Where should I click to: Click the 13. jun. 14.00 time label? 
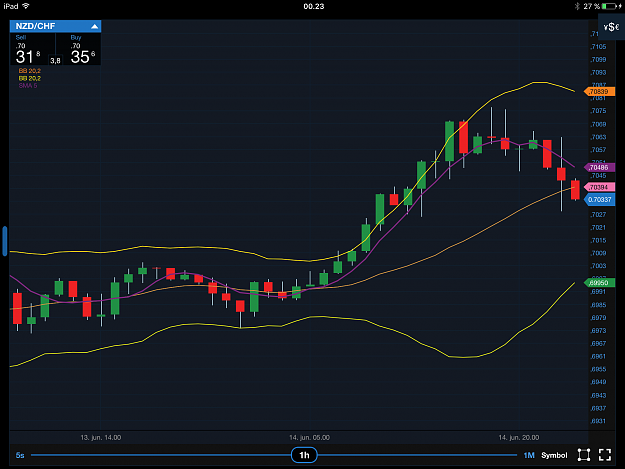pyautogui.click(x=101, y=438)
